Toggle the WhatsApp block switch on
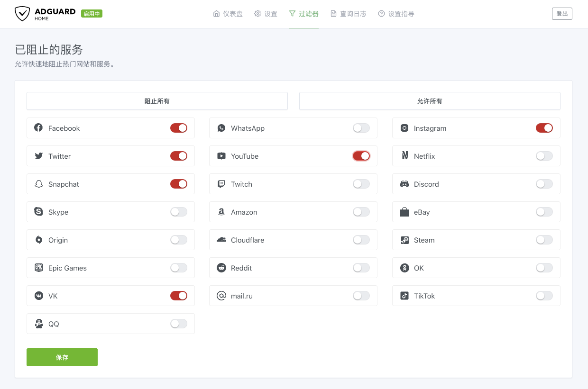The width and height of the screenshot is (588, 389). tap(361, 128)
